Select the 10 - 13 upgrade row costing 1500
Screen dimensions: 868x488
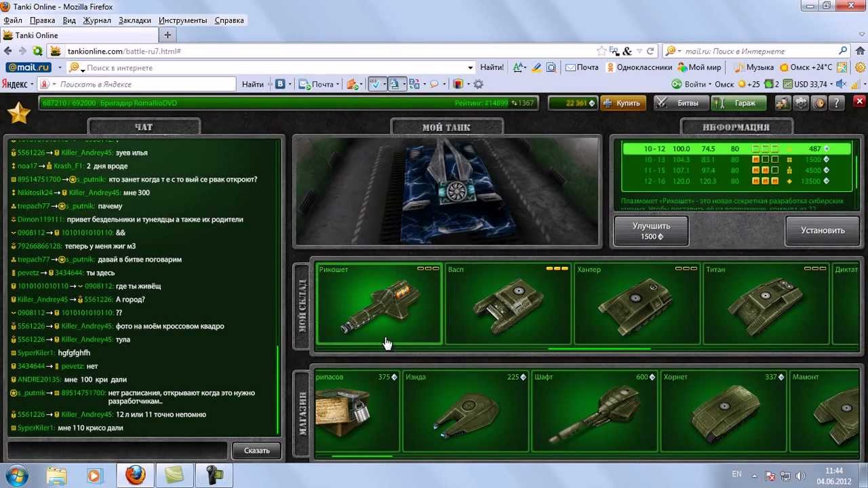tap(736, 160)
